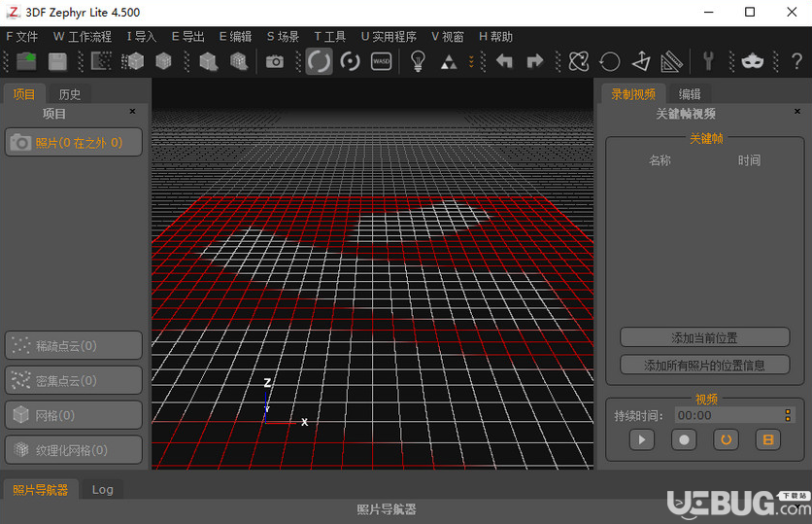Viewport: 812px width, 524px height.
Task: Click the axis plane orientation icon
Action: point(641,61)
